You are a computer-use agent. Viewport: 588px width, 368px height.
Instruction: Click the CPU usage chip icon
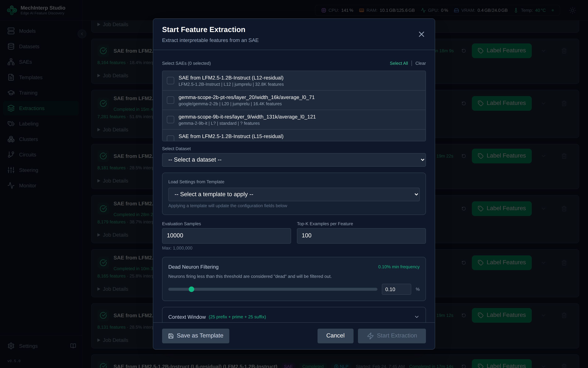pyautogui.click(x=324, y=10)
